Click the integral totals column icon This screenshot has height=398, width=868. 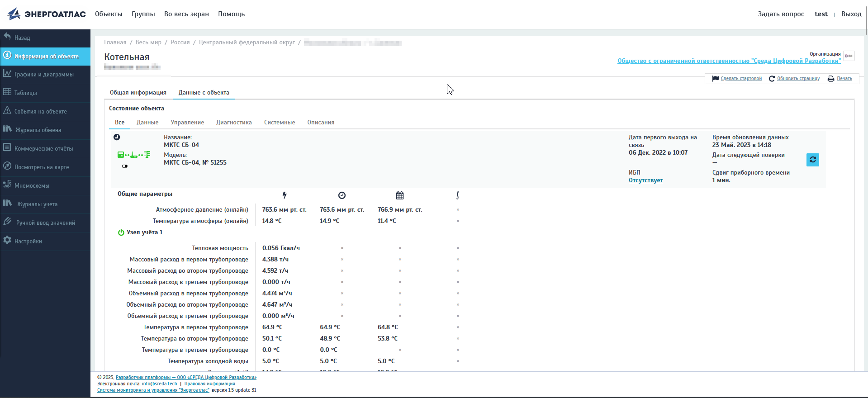click(x=458, y=195)
